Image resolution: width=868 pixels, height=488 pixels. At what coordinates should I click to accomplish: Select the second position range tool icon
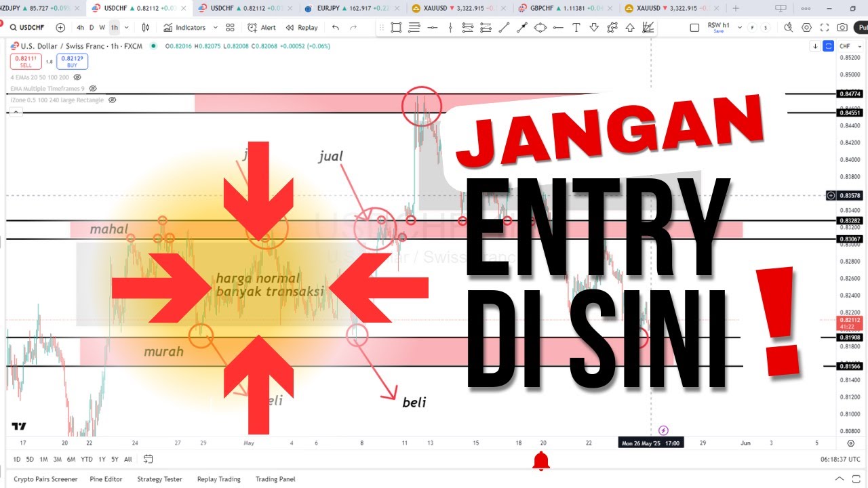[486, 28]
